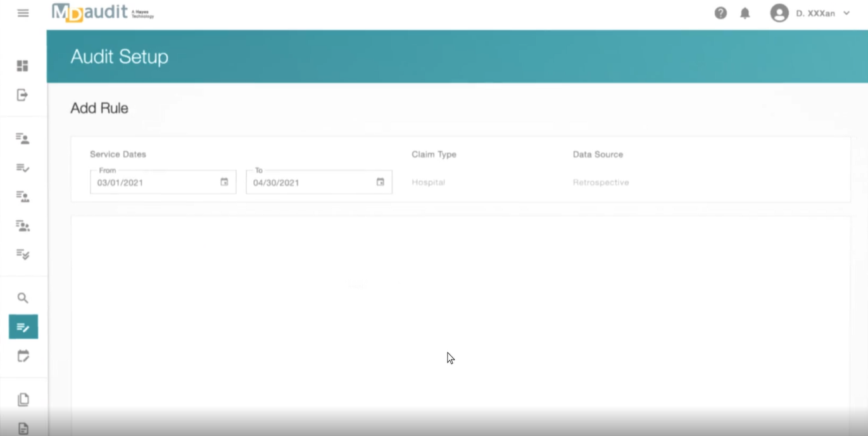Click inside the From date input field

click(x=152, y=182)
